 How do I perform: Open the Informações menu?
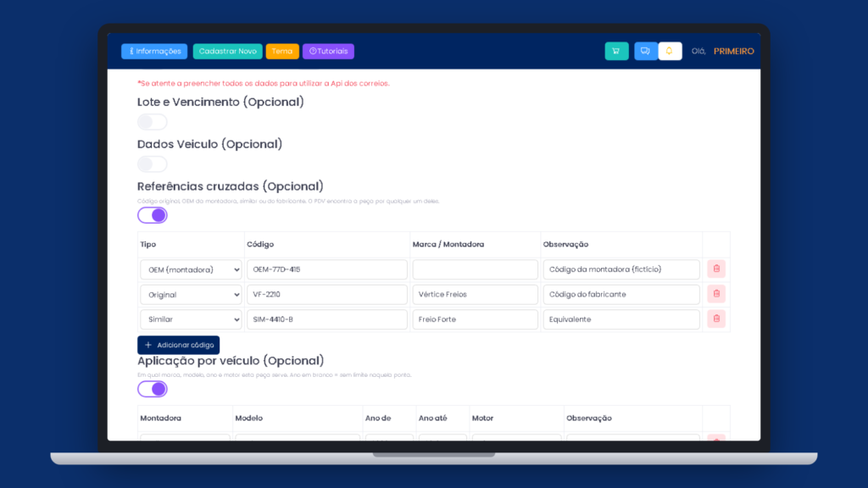154,51
